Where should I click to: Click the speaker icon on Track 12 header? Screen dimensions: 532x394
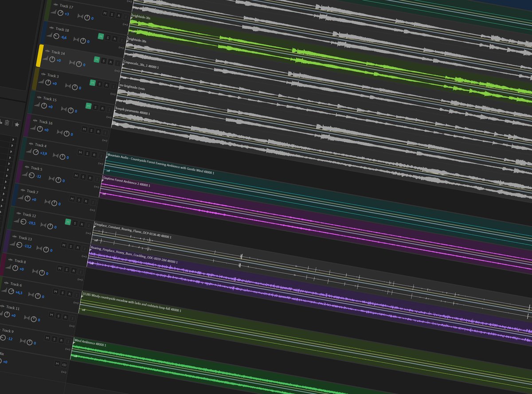pyautogui.click(x=17, y=221)
